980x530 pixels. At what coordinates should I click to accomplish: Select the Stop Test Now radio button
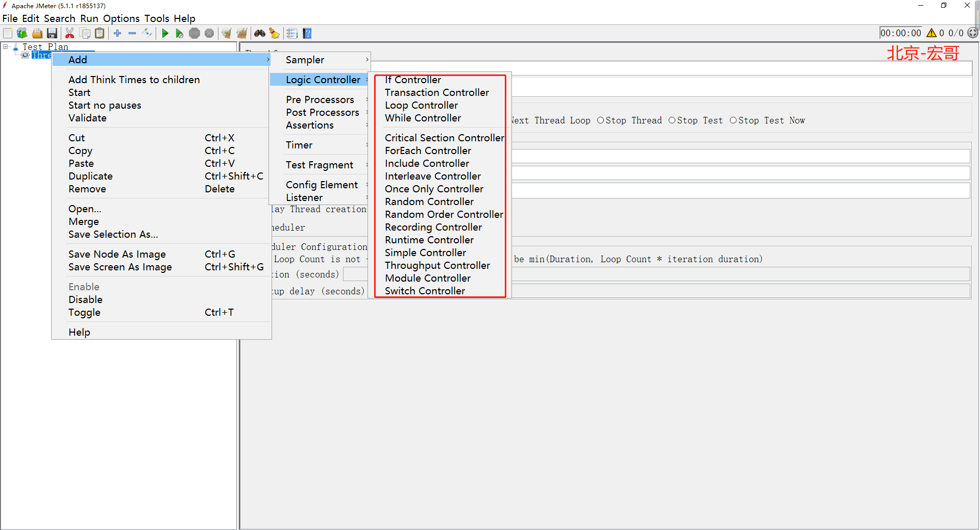[733, 120]
